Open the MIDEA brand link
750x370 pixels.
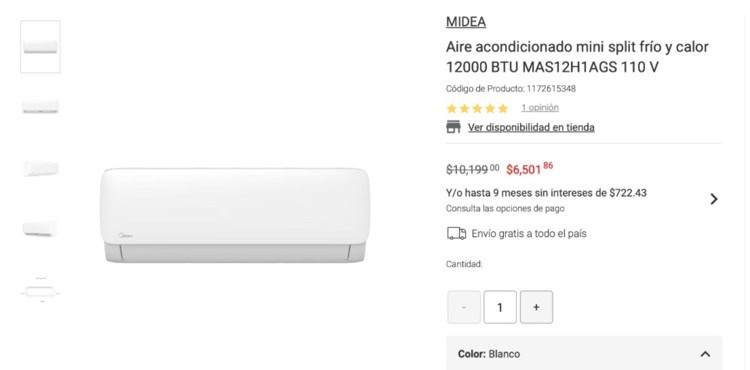(466, 22)
